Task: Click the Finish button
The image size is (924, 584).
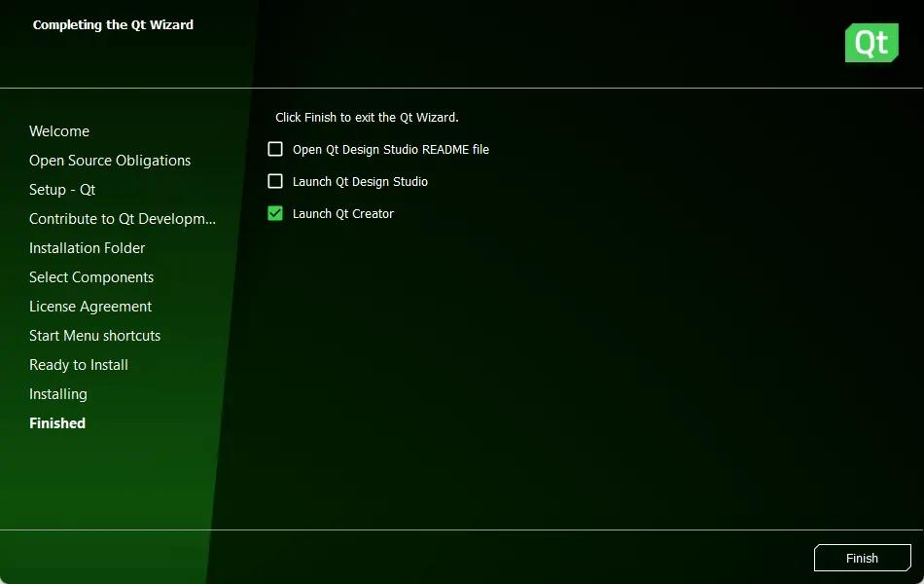Action: coord(862,558)
